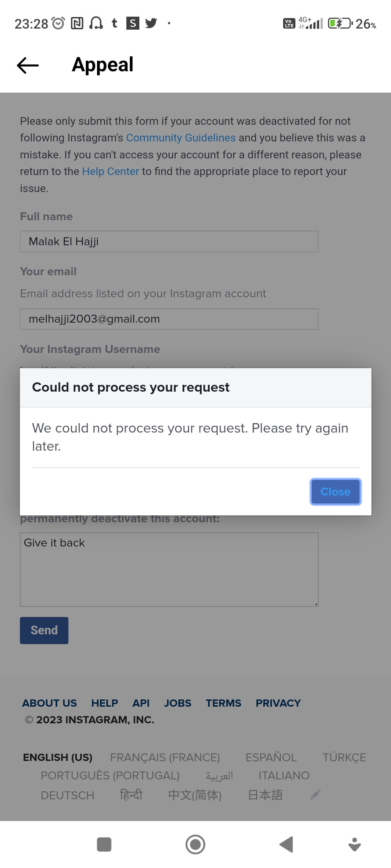Select the Twitter notification icon
Image resolution: width=391 pixels, height=868 pixels.
[151, 23]
